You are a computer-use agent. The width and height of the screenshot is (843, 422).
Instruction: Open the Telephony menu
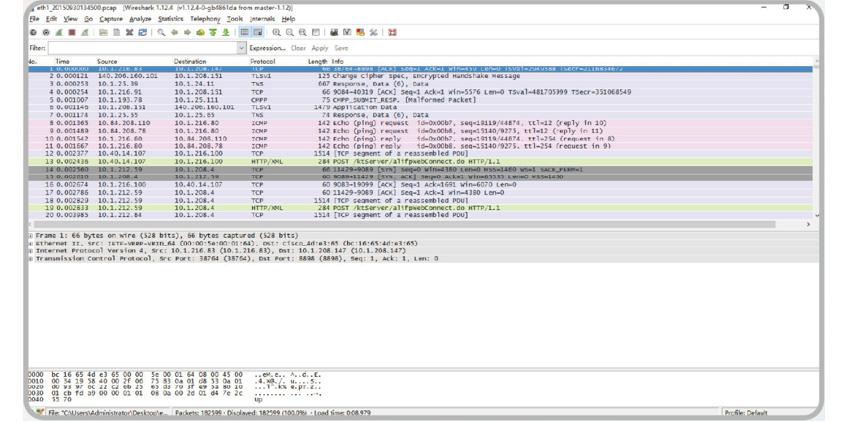[205, 18]
